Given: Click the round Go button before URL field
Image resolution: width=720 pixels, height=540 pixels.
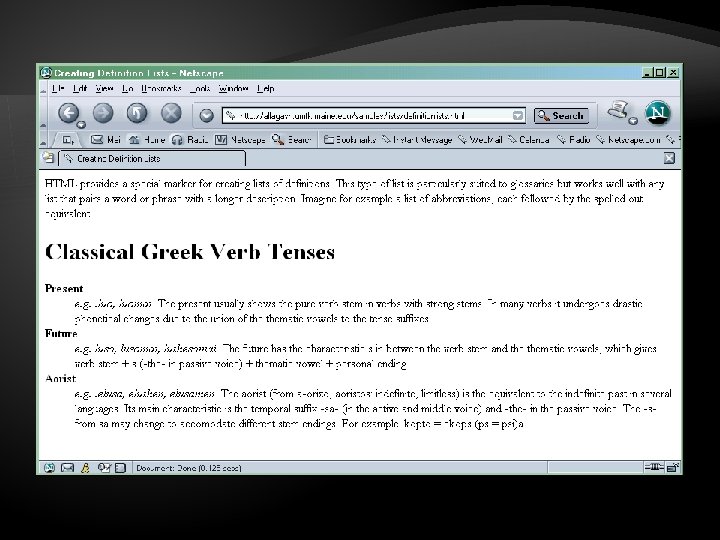Looking at the screenshot, I should (x=206, y=115).
